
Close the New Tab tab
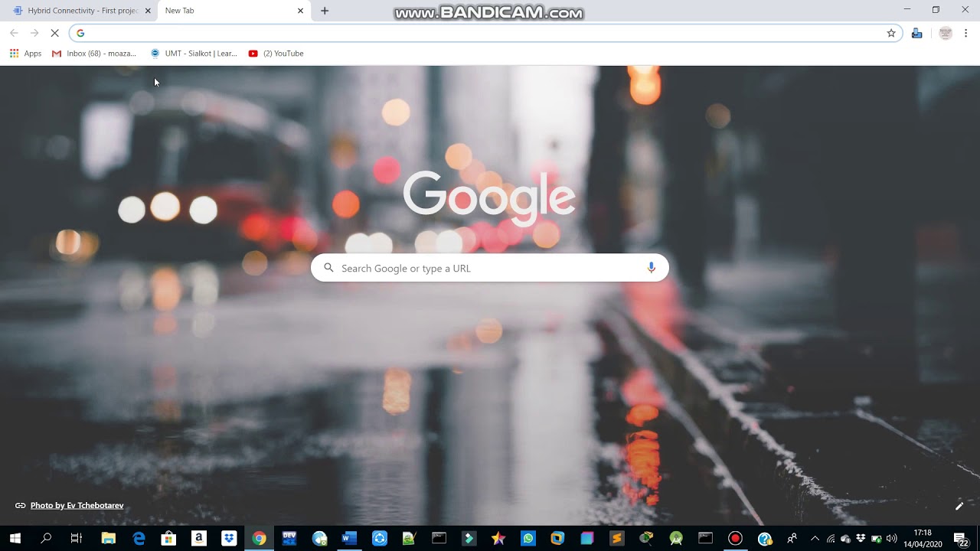click(x=300, y=11)
